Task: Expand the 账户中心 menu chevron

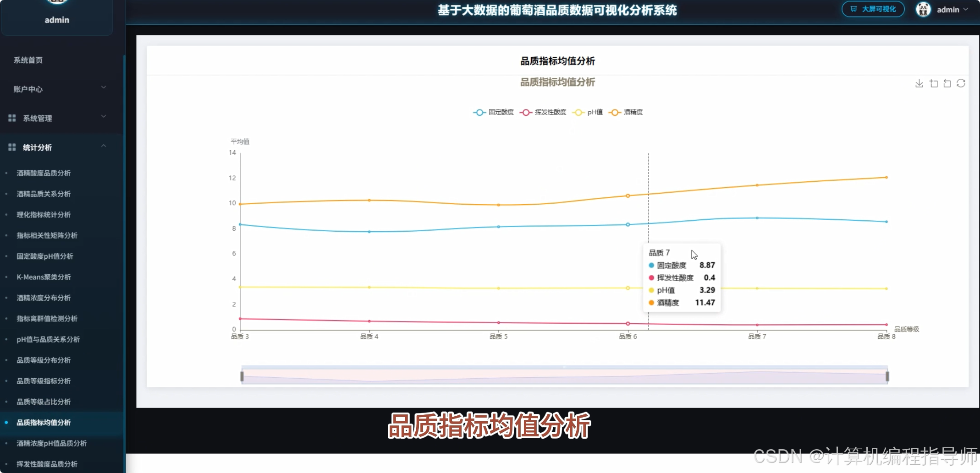Action: pyautogui.click(x=104, y=87)
